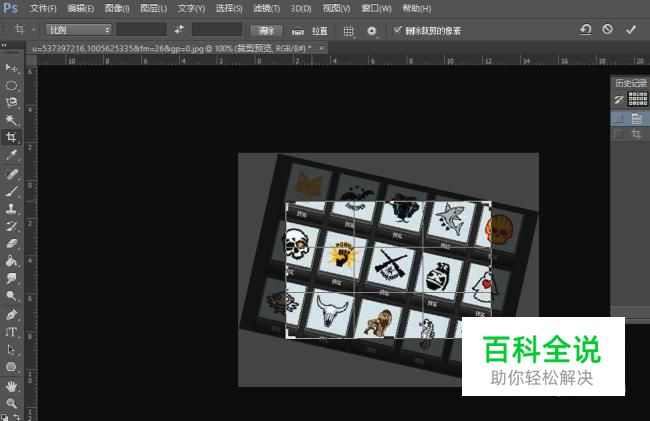The width and height of the screenshot is (650, 421).
Task: Click the swap colors arrow icon
Action: (17, 417)
